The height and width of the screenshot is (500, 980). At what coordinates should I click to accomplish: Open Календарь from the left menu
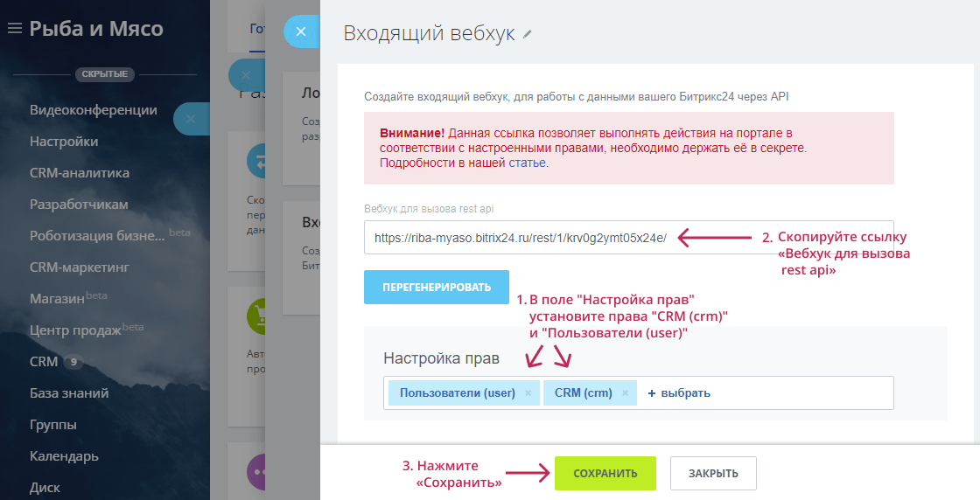coord(64,456)
